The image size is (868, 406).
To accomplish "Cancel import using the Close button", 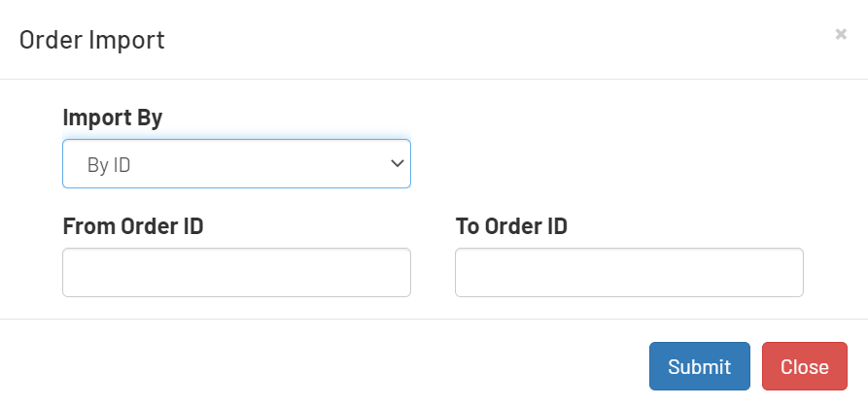I will point(804,366).
